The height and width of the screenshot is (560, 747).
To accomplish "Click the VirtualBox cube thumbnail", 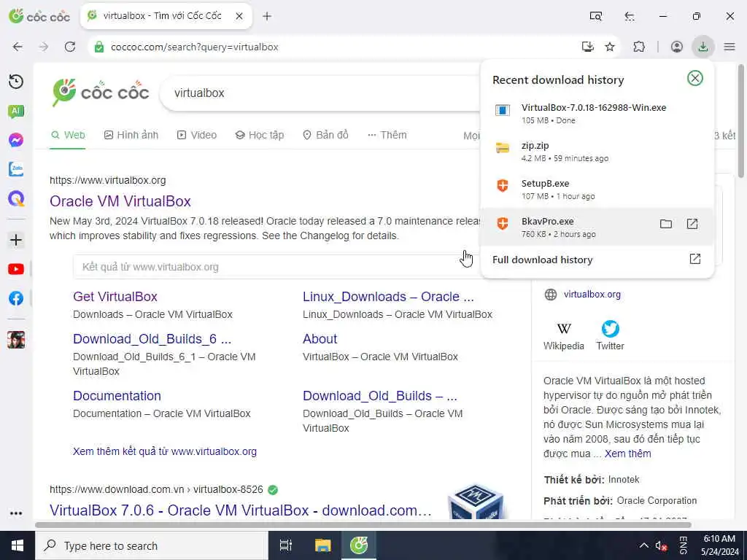I will coord(476,501).
